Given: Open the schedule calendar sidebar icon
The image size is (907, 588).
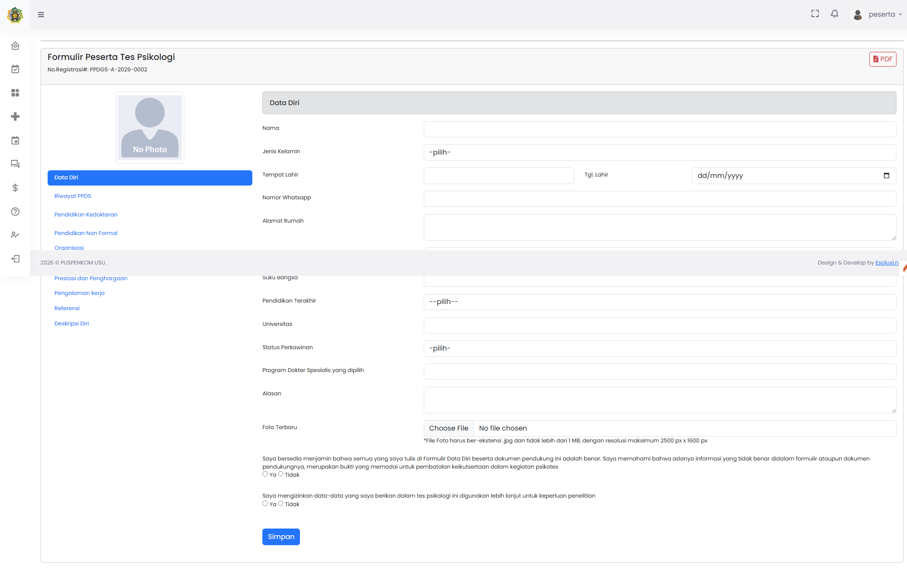Looking at the screenshot, I should pyautogui.click(x=15, y=140).
